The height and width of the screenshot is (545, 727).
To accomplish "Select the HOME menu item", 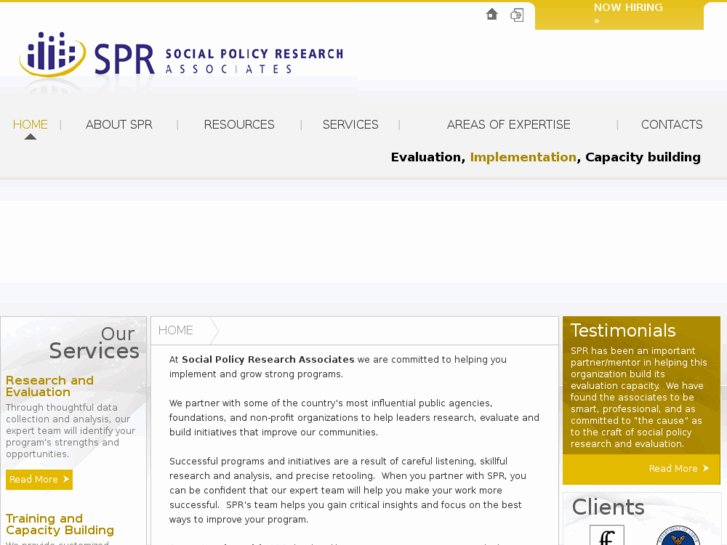I will click(30, 125).
